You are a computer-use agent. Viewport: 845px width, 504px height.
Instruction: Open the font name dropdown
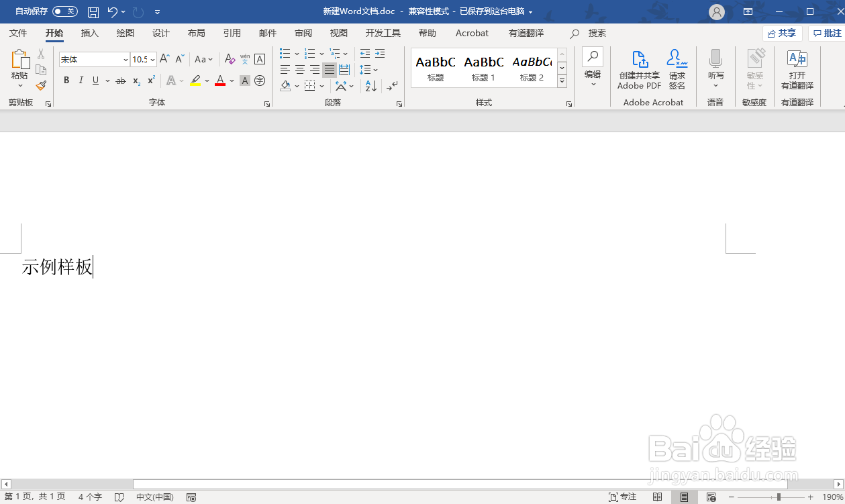[x=125, y=59]
